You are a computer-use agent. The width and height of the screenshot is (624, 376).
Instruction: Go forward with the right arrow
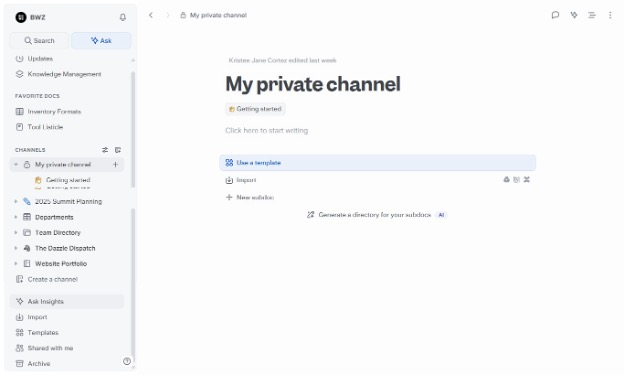click(168, 15)
